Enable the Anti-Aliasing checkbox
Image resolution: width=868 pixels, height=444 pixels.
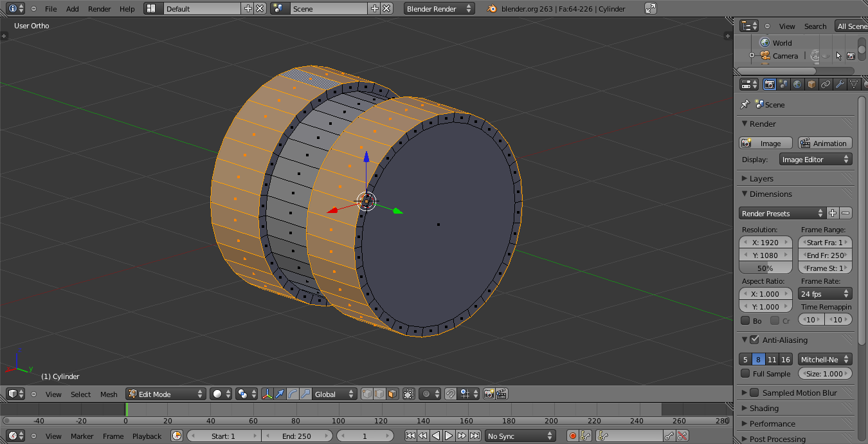(x=755, y=340)
